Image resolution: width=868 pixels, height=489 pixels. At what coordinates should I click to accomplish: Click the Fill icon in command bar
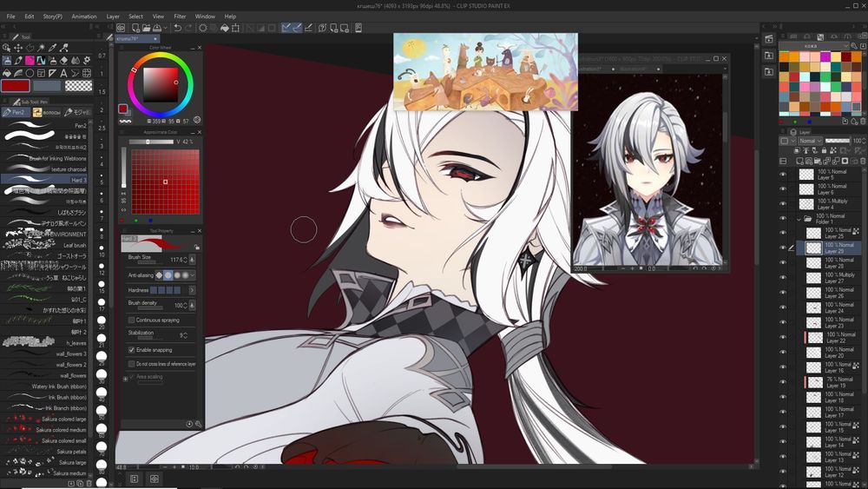click(225, 28)
